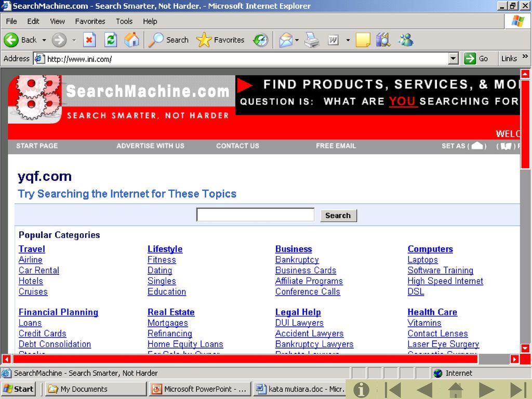Image resolution: width=532 pixels, height=399 pixels.
Task: Click the set-as-homepage house icon
Action: point(477,146)
